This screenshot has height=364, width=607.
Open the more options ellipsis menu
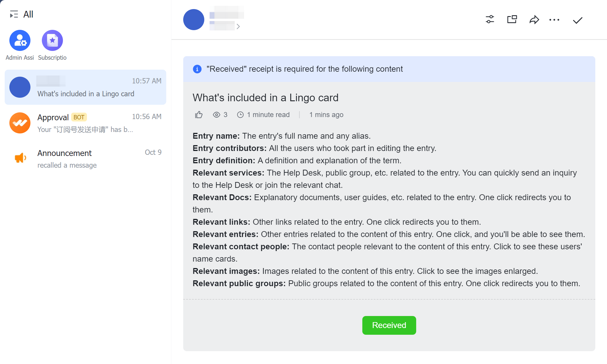click(554, 20)
